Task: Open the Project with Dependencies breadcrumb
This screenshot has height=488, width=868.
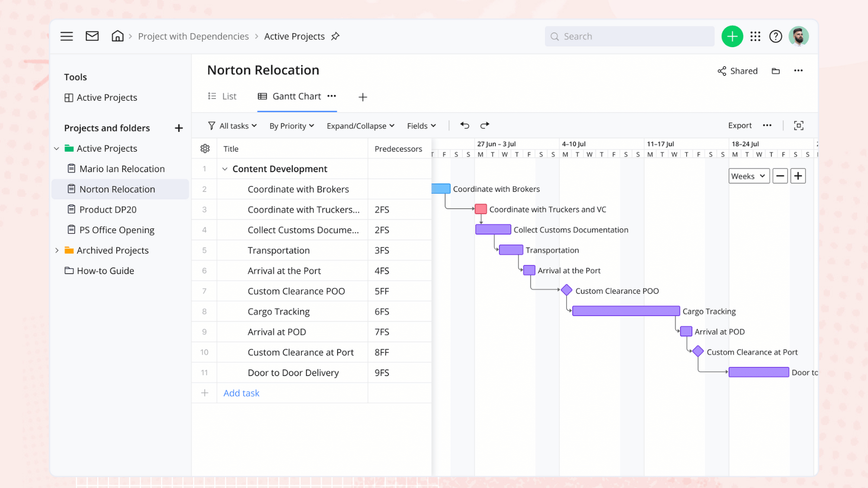Action: 193,36
